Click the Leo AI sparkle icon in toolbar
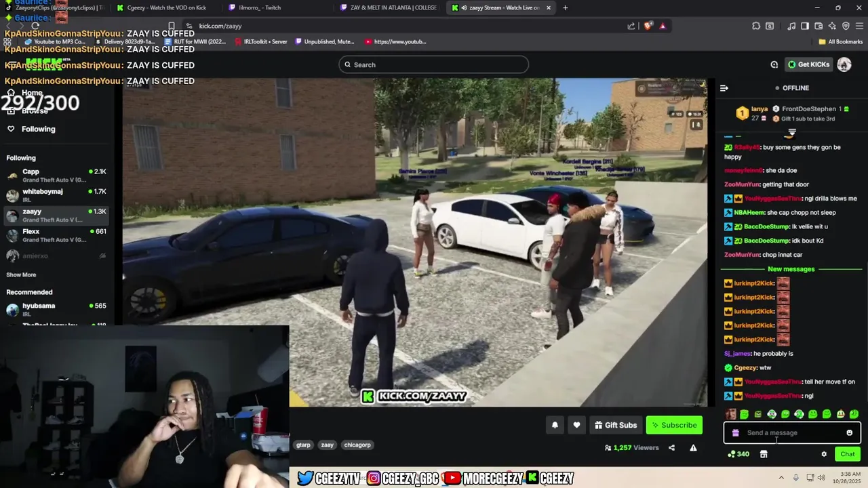Viewport: 868px width, 488px height. [x=832, y=26]
